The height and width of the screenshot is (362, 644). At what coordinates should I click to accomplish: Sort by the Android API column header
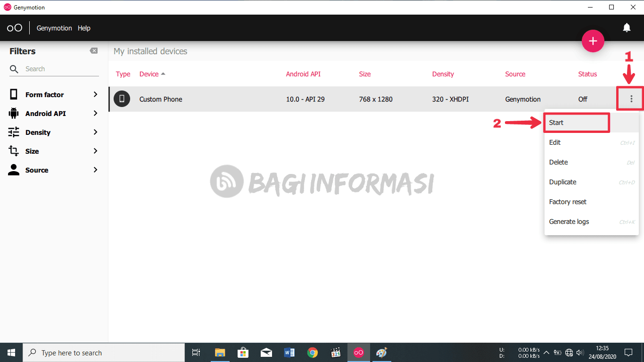tap(303, 74)
